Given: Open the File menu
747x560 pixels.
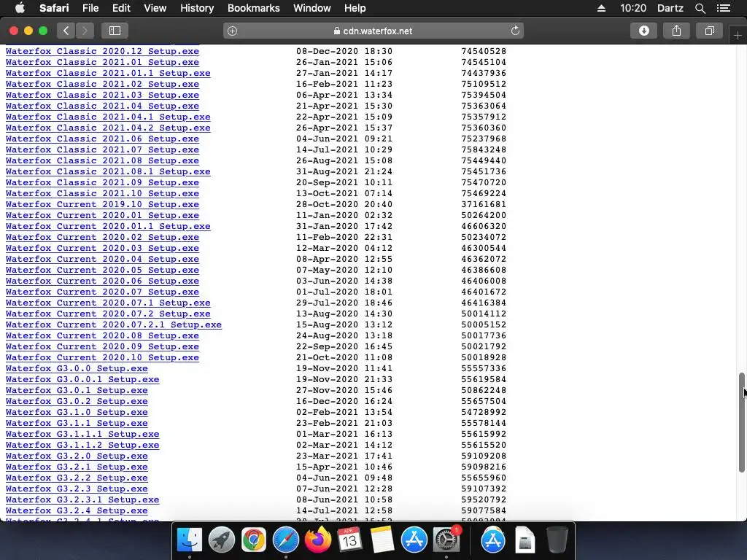Looking at the screenshot, I should coord(90,8).
